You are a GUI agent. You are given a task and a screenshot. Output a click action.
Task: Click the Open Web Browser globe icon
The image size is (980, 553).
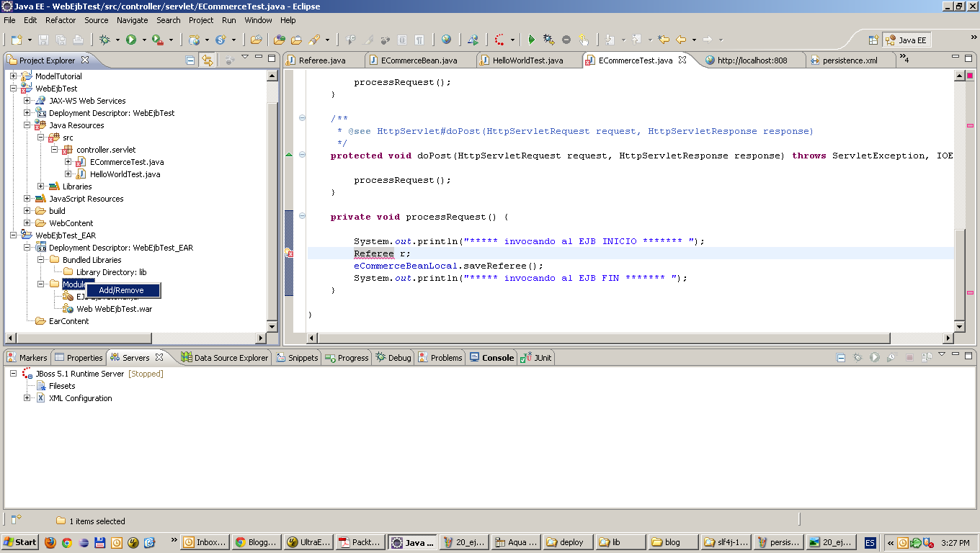[x=445, y=40]
